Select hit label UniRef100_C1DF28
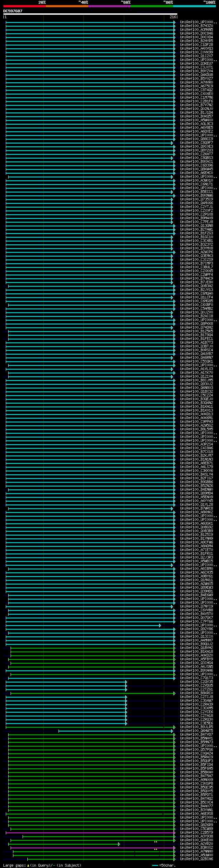This screenshot has height=868, width=219. coord(196,45)
